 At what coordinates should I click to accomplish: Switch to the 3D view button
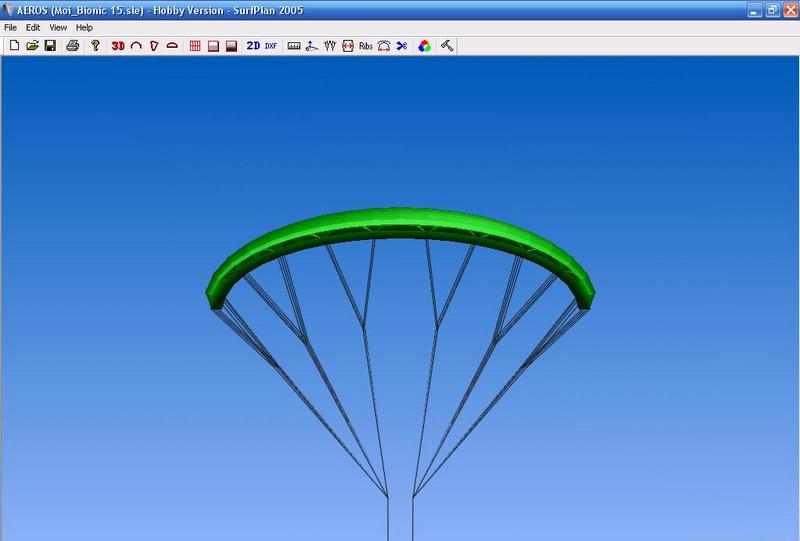click(x=118, y=46)
